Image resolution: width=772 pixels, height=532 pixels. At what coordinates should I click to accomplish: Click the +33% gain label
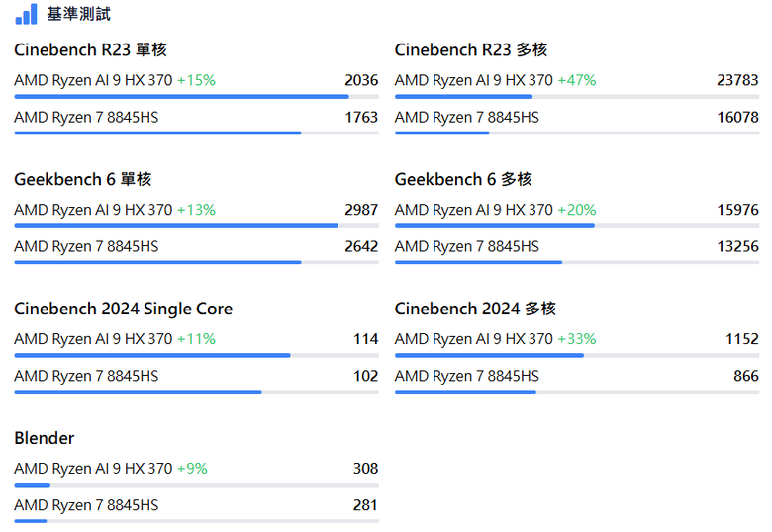(x=577, y=339)
